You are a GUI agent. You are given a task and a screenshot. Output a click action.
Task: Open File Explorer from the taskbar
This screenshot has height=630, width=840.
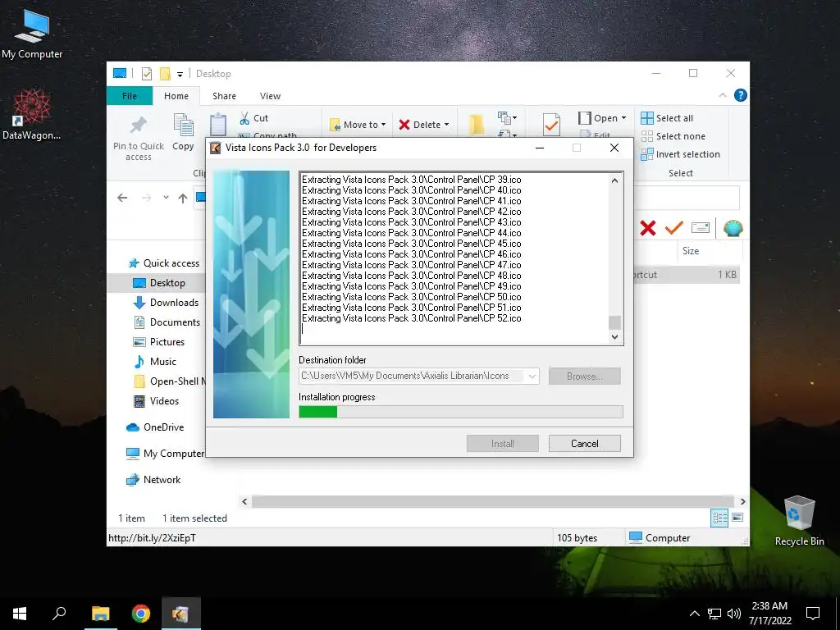pyautogui.click(x=101, y=614)
